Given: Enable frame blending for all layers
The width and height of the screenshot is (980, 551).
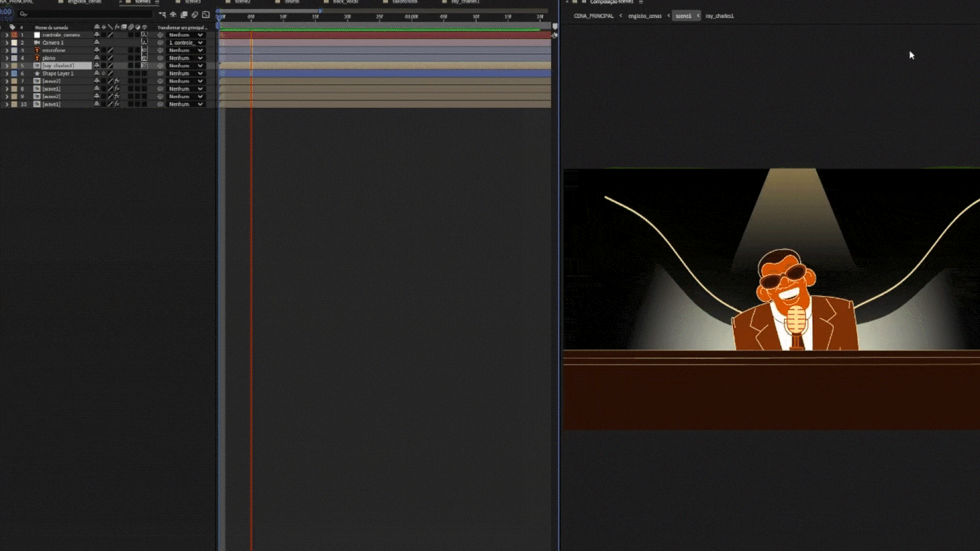Looking at the screenshot, I should 184,14.
